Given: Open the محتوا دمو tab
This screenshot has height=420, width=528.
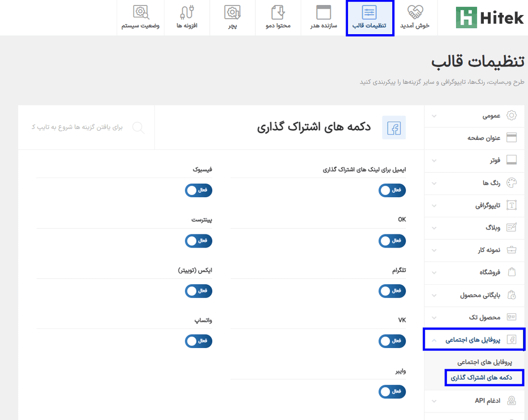Looking at the screenshot, I should coord(278,18).
